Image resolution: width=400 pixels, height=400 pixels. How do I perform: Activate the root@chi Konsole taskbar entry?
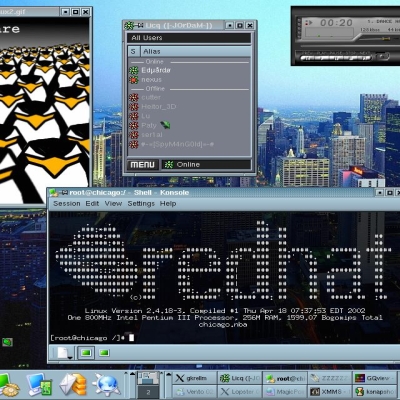pos(285,378)
